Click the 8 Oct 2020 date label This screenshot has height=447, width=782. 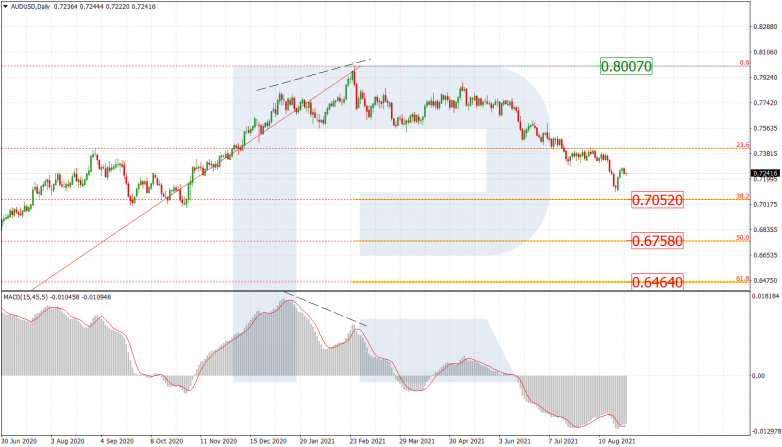(x=167, y=442)
